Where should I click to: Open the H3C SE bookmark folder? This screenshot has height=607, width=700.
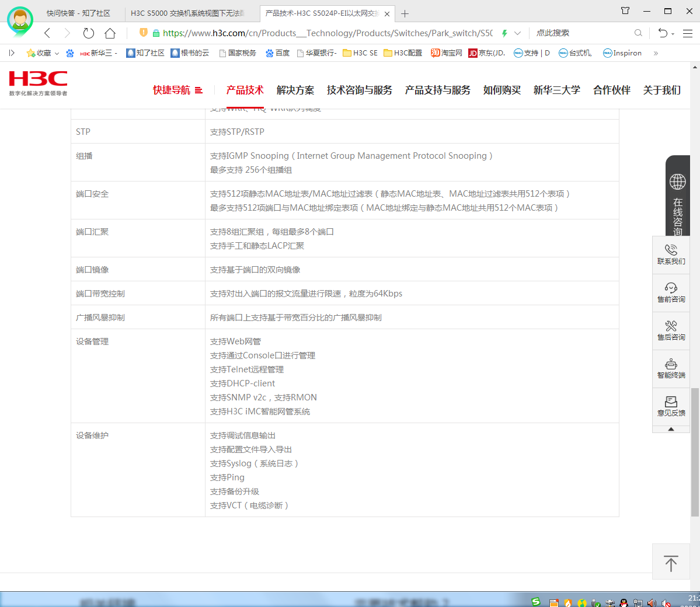(x=360, y=53)
